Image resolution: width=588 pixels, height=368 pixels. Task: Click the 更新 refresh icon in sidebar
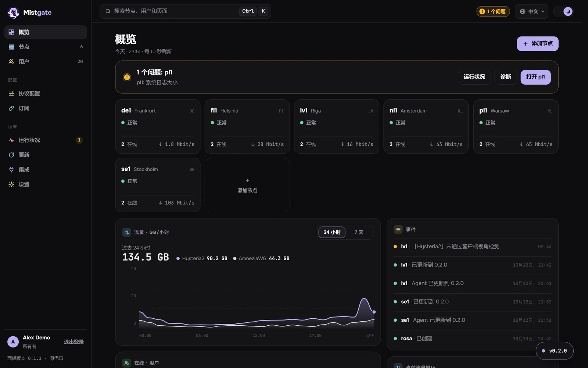(11, 155)
